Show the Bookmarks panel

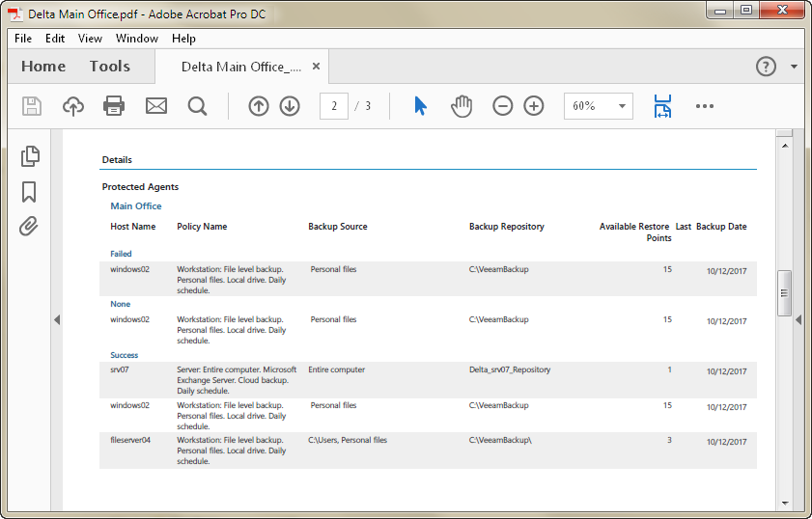[29, 191]
